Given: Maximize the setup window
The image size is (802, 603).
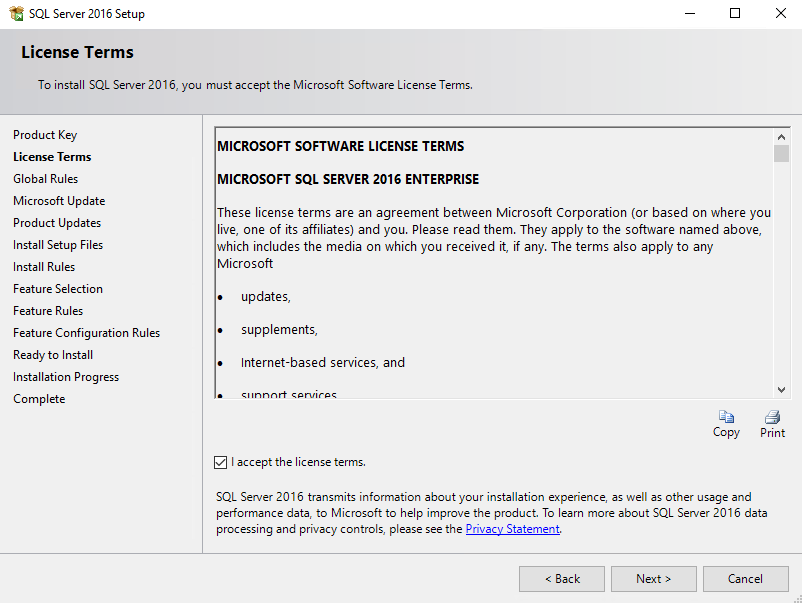Looking at the screenshot, I should 735,14.
